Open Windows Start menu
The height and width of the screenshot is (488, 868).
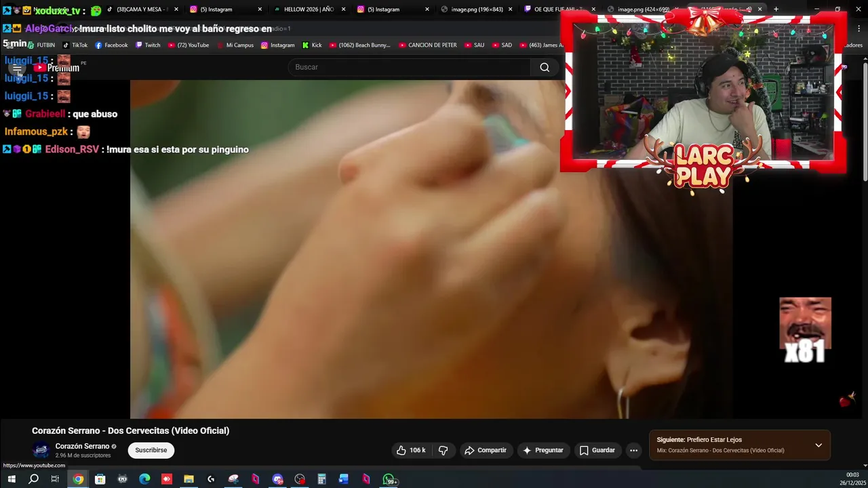click(x=12, y=479)
